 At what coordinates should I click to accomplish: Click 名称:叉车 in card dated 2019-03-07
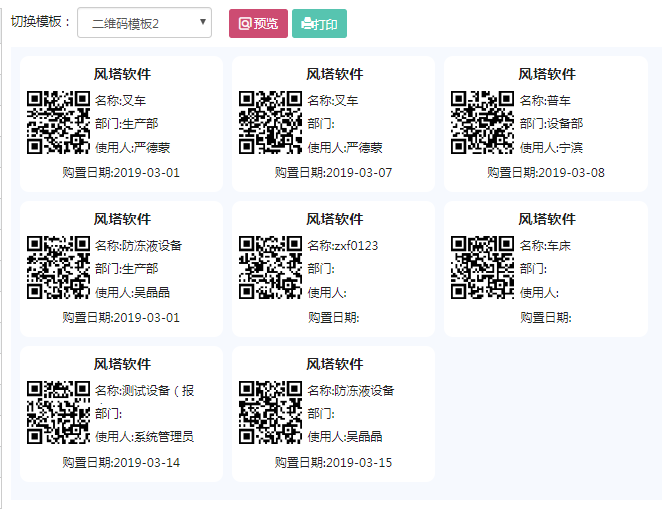(333, 100)
